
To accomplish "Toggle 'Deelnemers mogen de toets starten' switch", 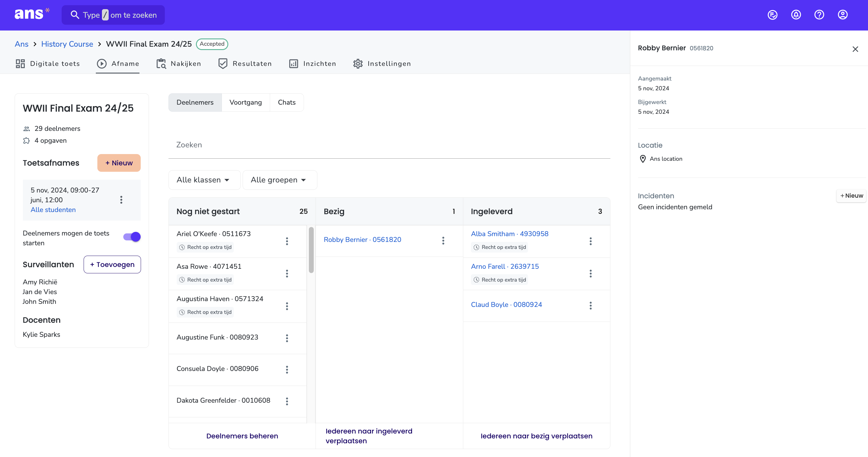I will (132, 237).
